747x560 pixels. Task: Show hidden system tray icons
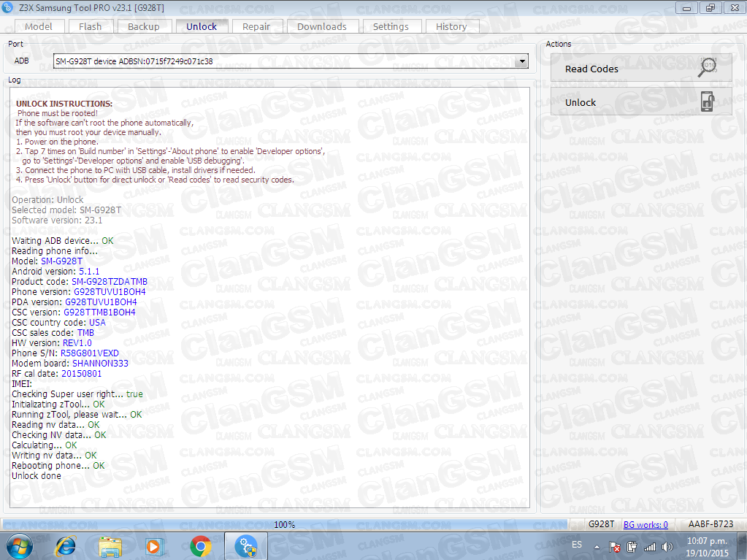(597, 547)
